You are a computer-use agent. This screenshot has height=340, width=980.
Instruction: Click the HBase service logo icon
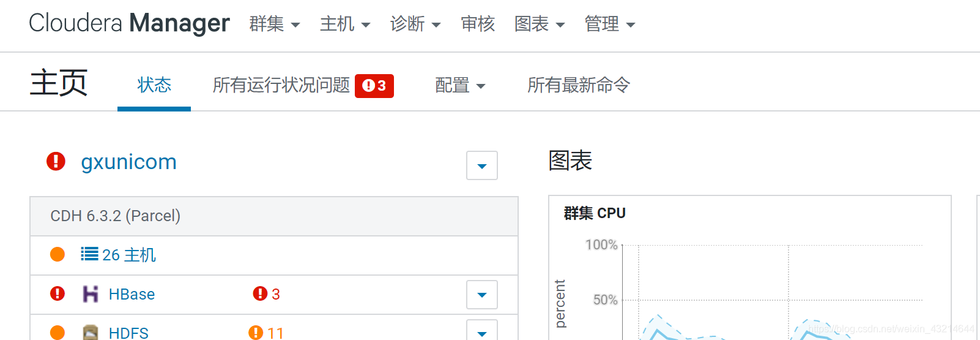[91, 294]
